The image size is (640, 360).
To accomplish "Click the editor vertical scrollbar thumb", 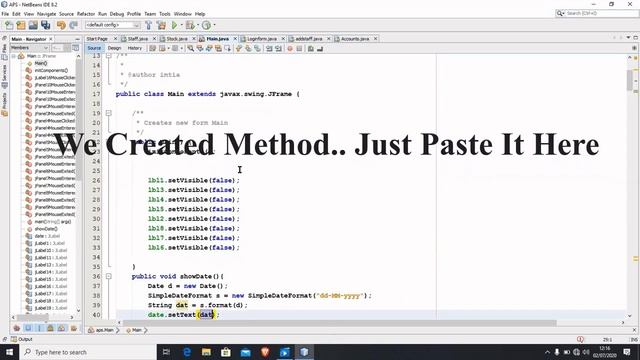I will point(630,80).
